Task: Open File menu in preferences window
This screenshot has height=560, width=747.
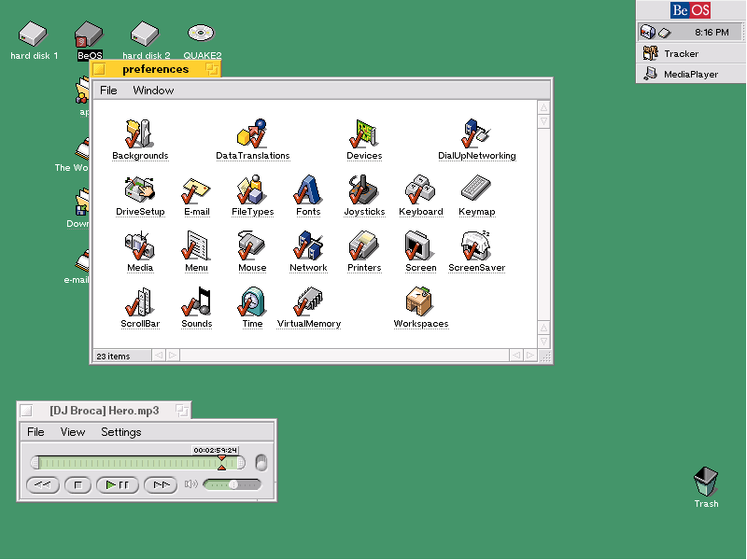Action: [108, 91]
